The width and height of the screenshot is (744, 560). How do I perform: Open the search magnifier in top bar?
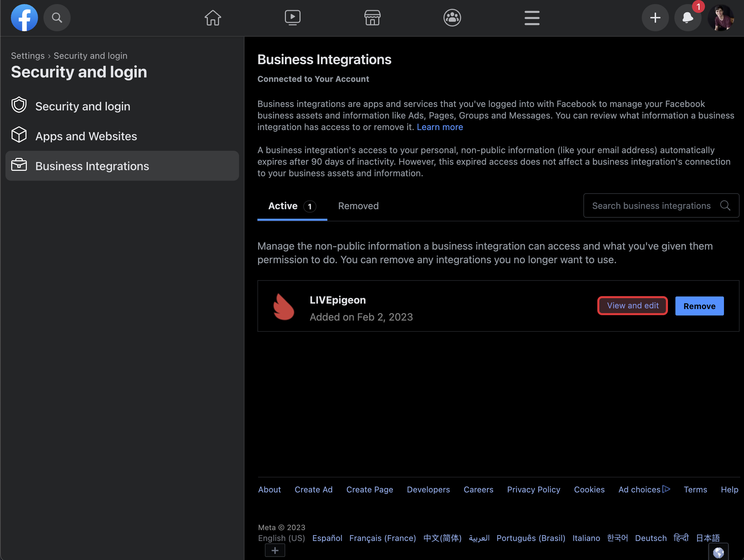(57, 18)
